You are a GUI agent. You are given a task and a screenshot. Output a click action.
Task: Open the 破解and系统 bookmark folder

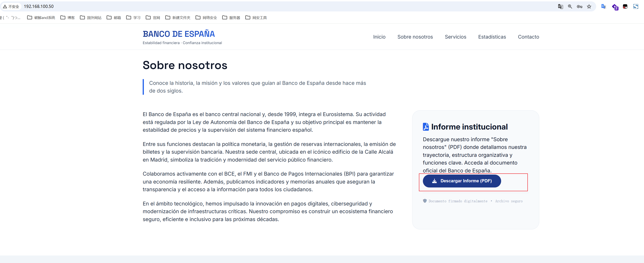click(41, 18)
